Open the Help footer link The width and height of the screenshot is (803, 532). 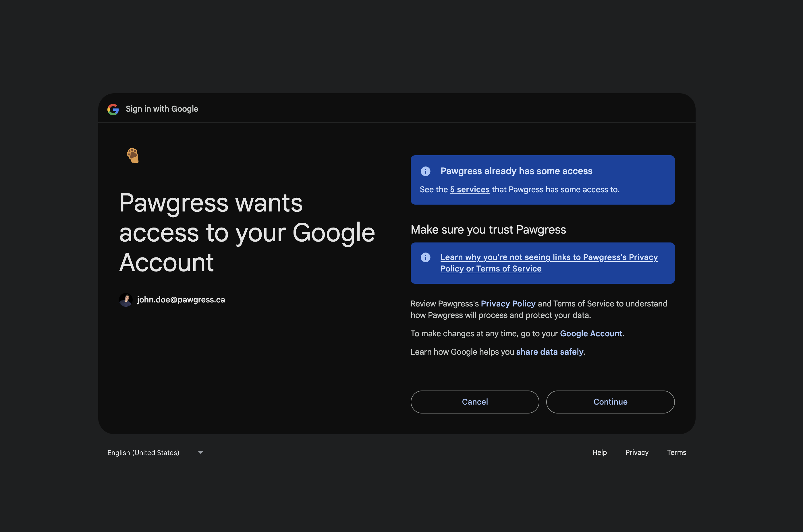600,452
